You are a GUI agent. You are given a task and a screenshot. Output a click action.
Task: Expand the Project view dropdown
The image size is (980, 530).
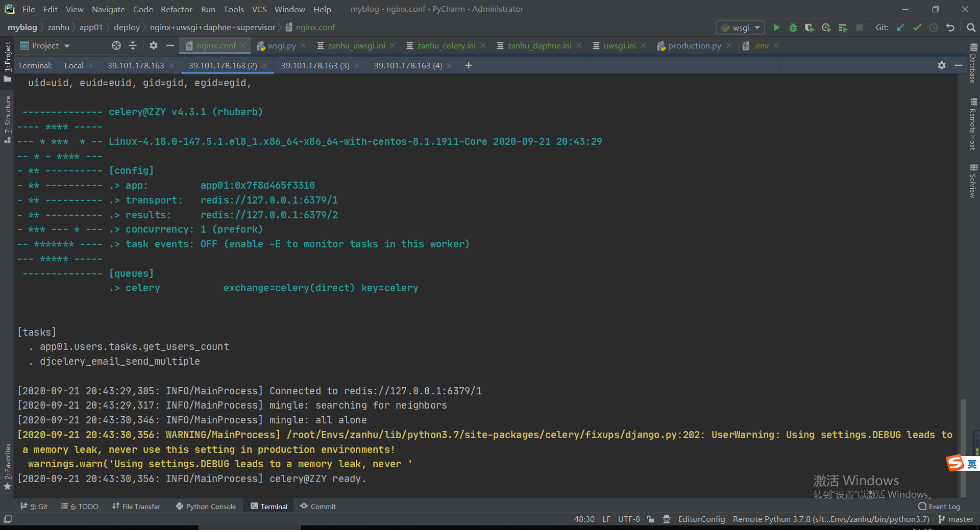click(x=67, y=46)
